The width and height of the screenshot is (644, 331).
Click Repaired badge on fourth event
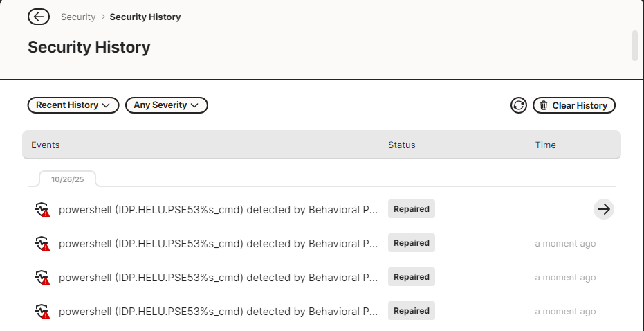(x=412, y=311)
